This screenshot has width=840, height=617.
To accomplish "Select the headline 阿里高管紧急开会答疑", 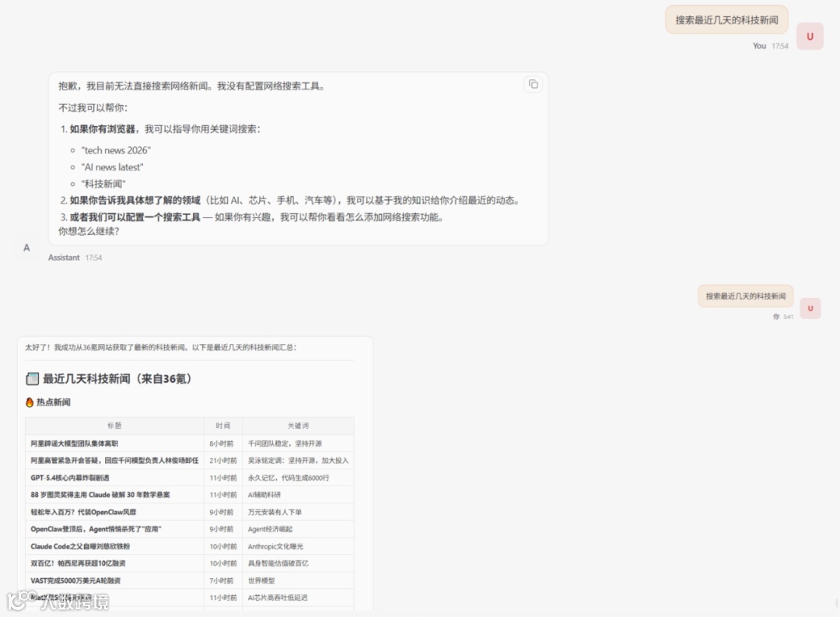I will pyautogui.click(x=114, y=461).
